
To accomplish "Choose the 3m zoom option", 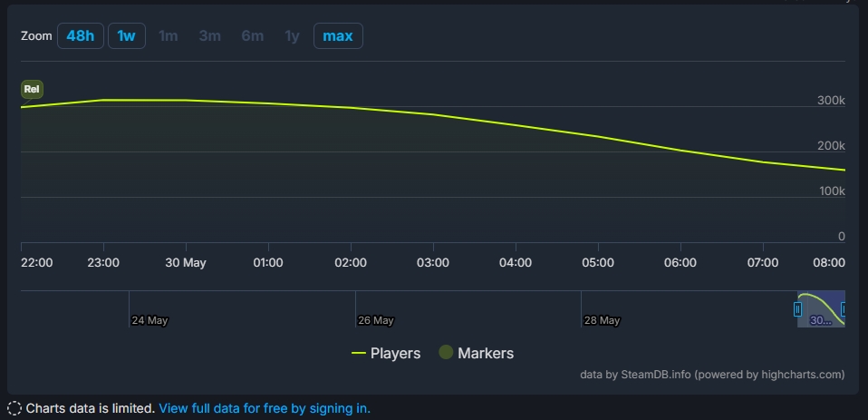I will coord(210,36).
